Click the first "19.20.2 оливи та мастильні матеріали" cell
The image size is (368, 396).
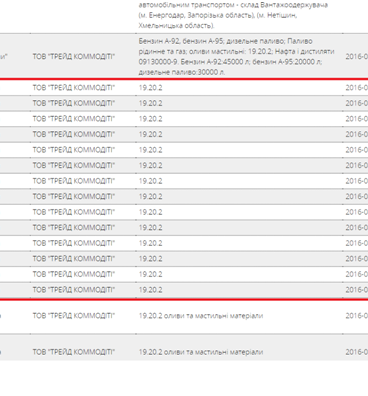(x=201, y=316)
